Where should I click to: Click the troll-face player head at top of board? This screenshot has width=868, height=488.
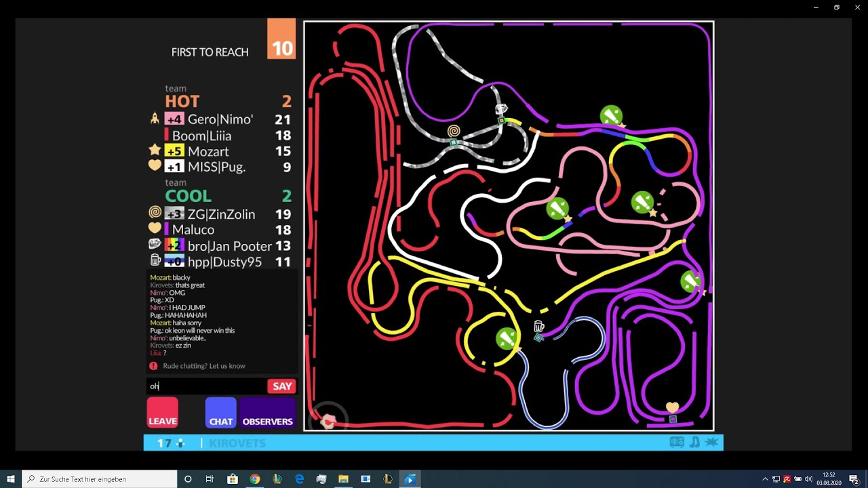click(x=501, y=108)
